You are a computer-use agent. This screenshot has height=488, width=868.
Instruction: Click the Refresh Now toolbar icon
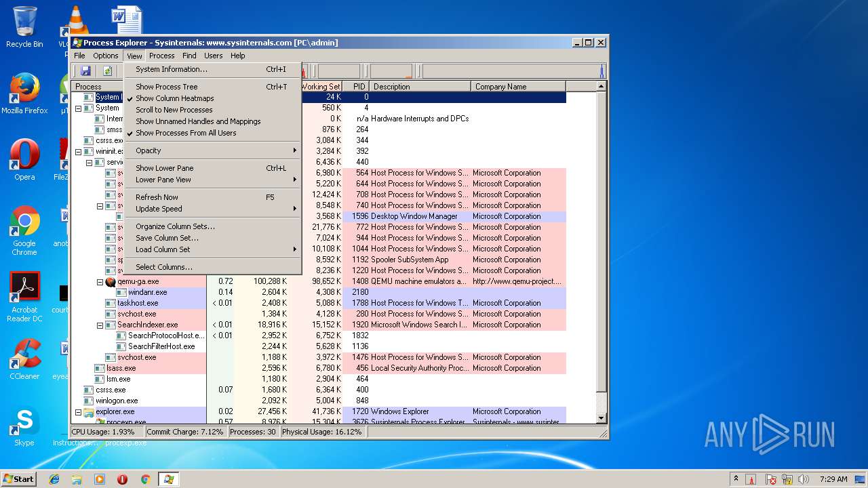coord(107,70)
